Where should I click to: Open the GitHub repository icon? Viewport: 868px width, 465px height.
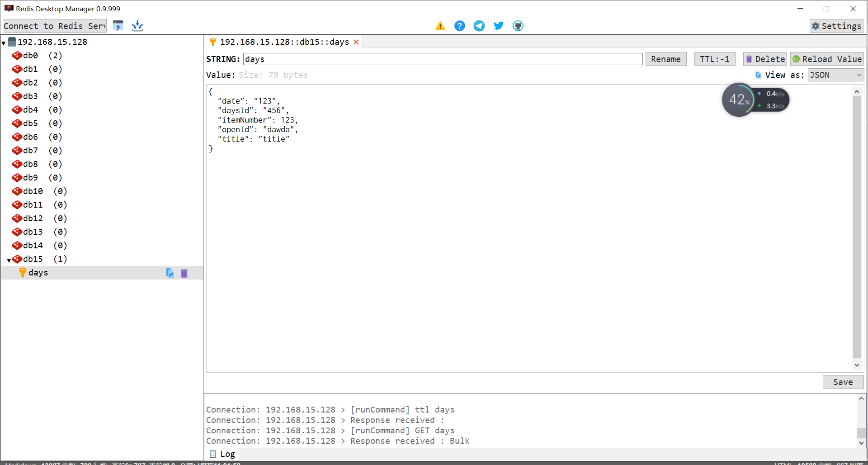[518, 26]
